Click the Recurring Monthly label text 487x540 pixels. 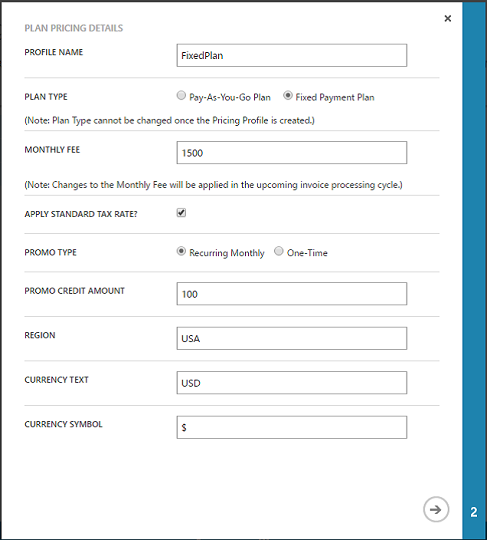pos(227,253)
